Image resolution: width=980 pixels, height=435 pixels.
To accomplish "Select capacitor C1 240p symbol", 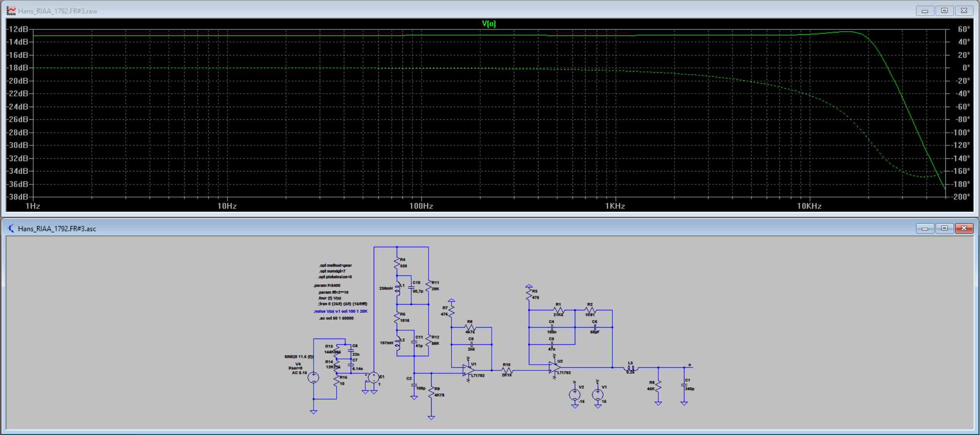I will 684,386.
